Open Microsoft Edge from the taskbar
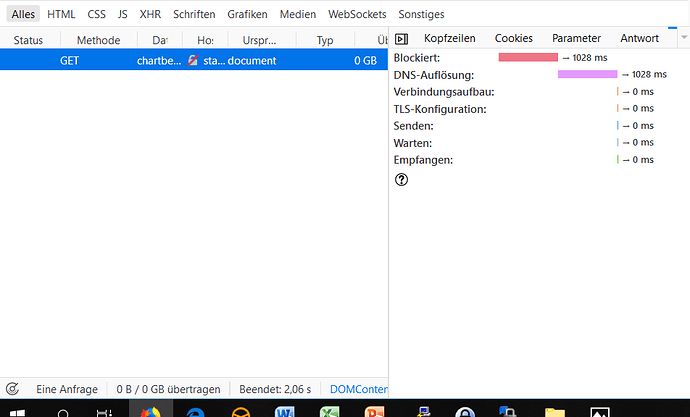The width and height of the screenshot is (690, 417). pyautogui.click(x=193, y=411)
